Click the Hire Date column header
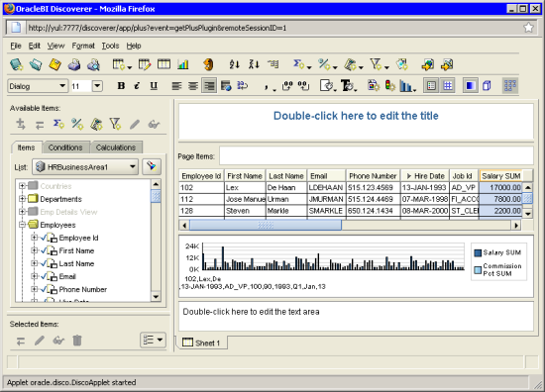The width and height of the screenshot is (545, 392). [425, 176]
